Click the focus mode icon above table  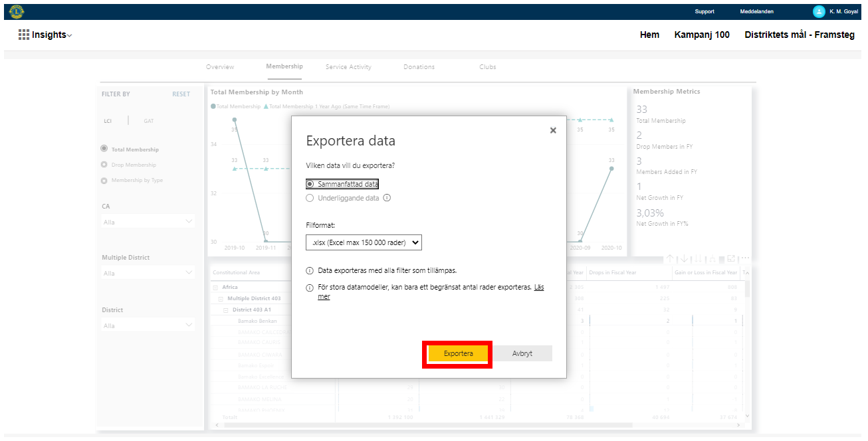click(731, 258)
